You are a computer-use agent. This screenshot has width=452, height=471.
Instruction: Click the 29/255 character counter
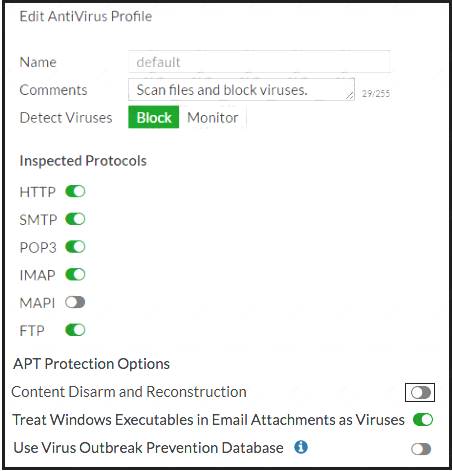(x=376, y=93)
